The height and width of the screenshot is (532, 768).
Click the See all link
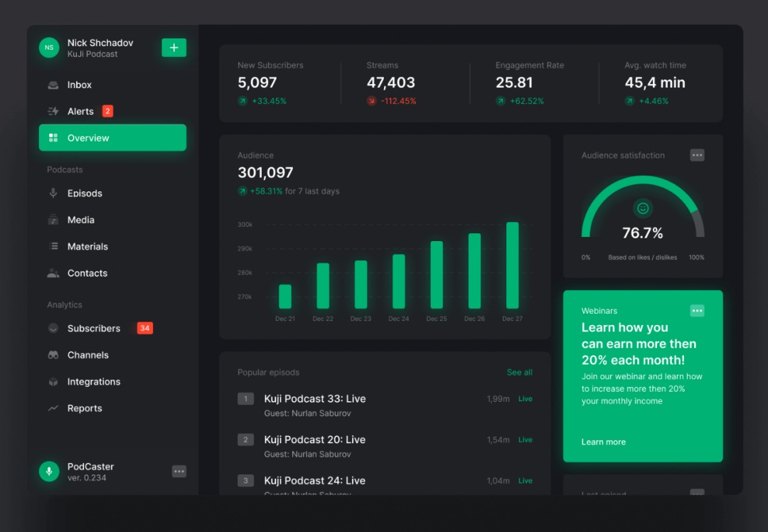point(519,373)
